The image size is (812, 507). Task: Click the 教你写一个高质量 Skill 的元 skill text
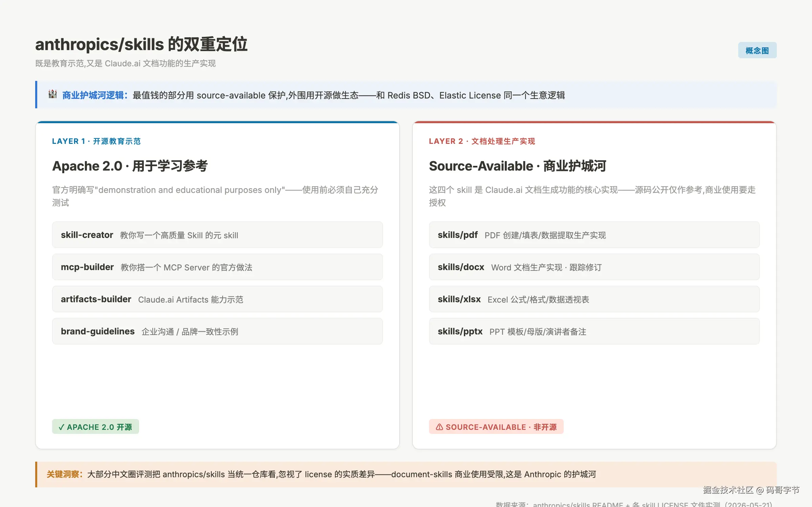click(x=179, y=235)
